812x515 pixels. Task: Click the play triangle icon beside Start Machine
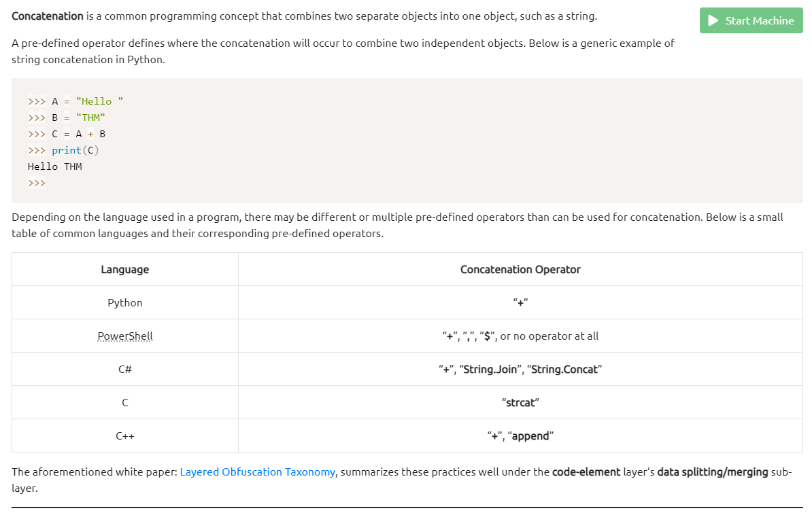713,20
